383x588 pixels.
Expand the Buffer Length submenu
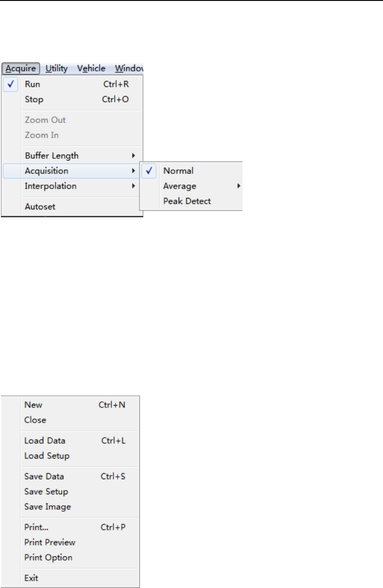click(x=73, y=155)
